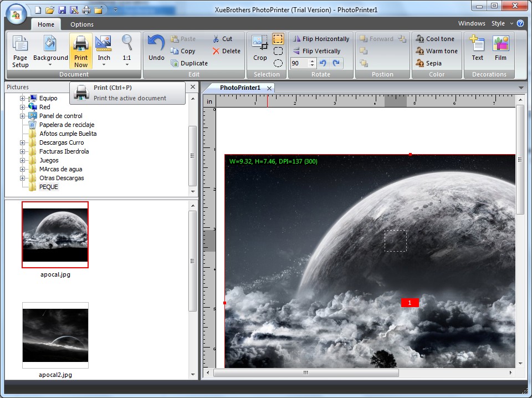The width and height of the screenshot is (532, 398).
Task: Close the PhotoPrinter1 document tab
Action: tap(269, 88)
